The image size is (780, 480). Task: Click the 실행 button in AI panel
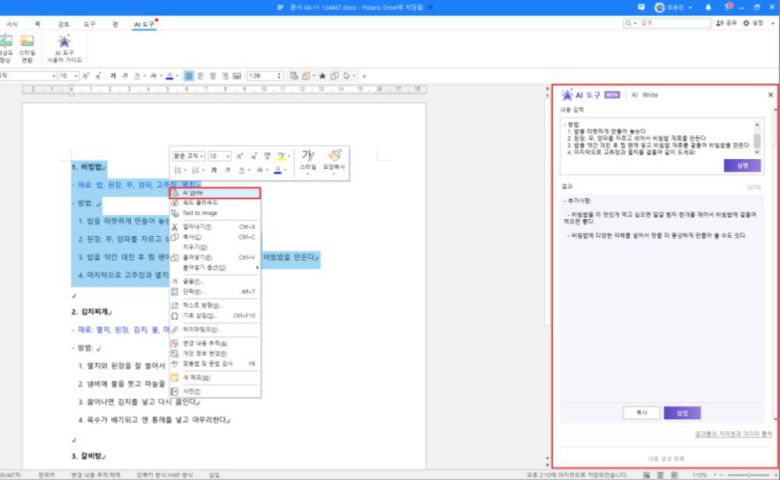pos(742,166)
